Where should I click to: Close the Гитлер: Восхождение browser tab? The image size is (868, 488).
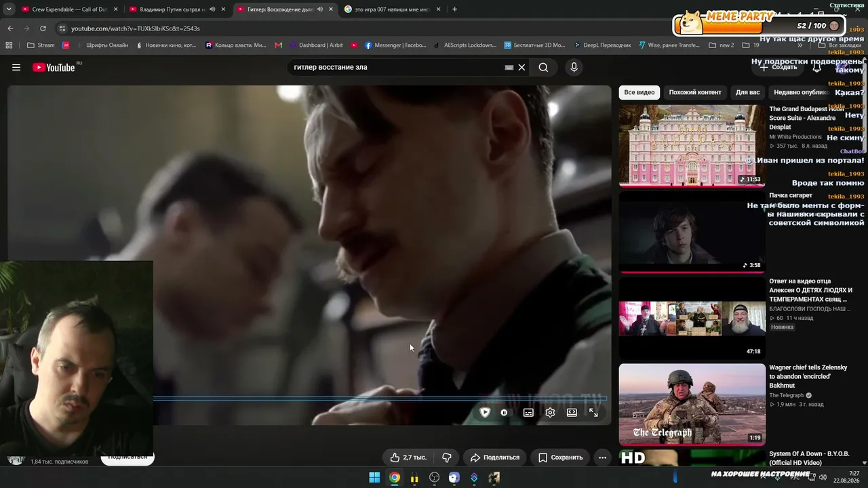[x=331, y=9]
